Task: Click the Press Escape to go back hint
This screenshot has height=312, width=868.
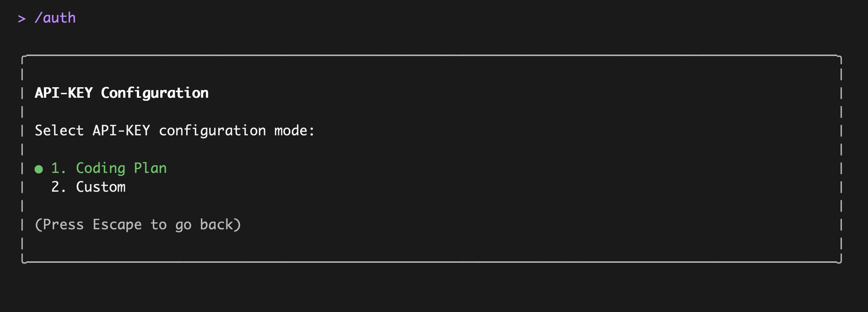Action: (138, 224)
